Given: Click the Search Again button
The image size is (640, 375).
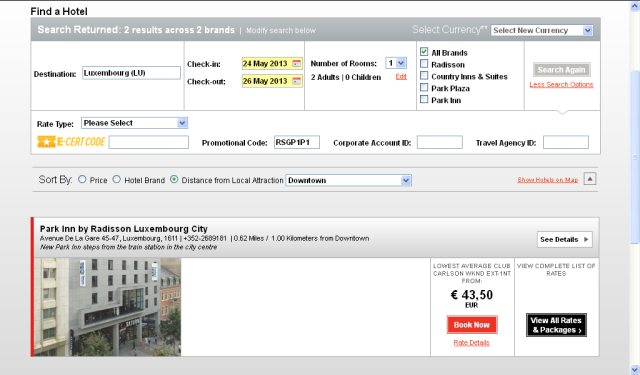Looking at the screenshot, I should pyautogui.click(x=561, y=70).
